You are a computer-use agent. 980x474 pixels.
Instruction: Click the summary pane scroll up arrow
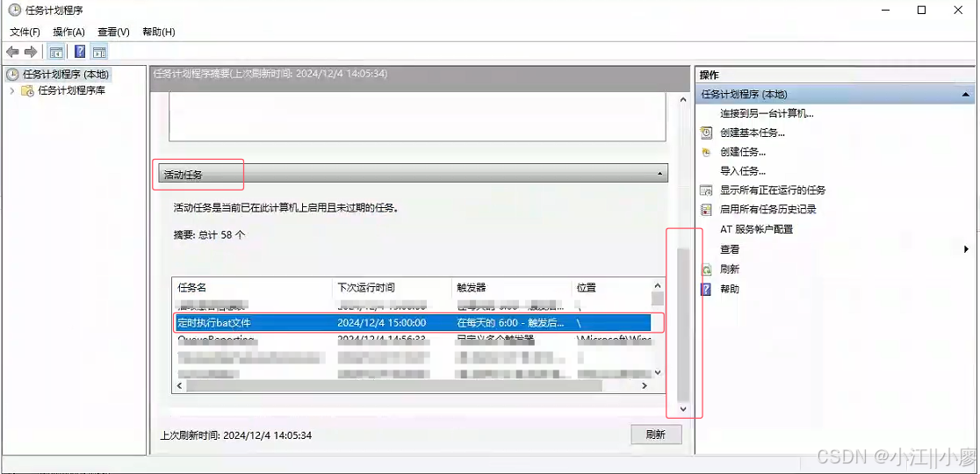(x=682, y=100)
